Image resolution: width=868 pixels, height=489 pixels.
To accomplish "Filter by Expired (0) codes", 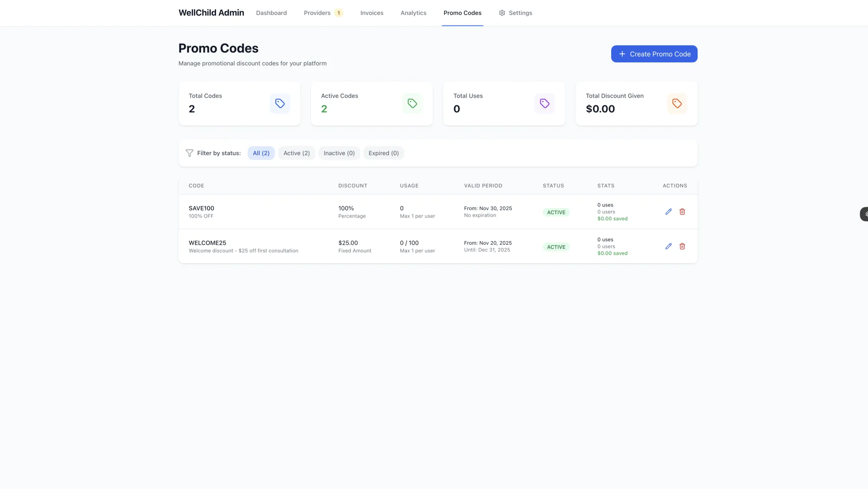I will [383, 153].
